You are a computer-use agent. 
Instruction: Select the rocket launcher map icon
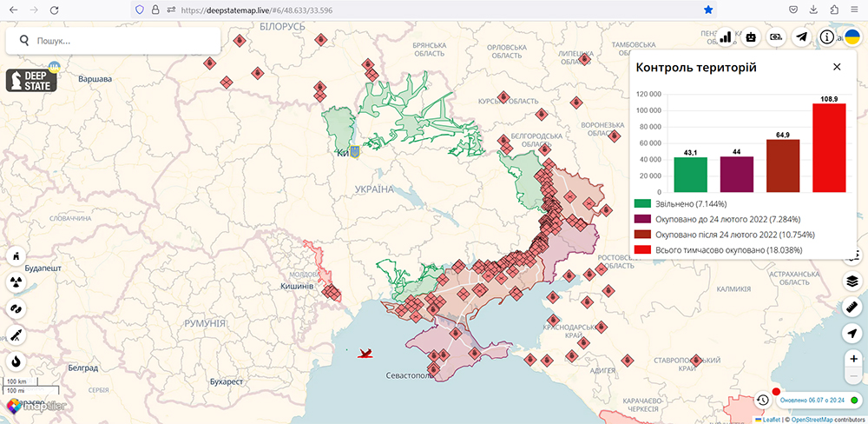(16, 335)
